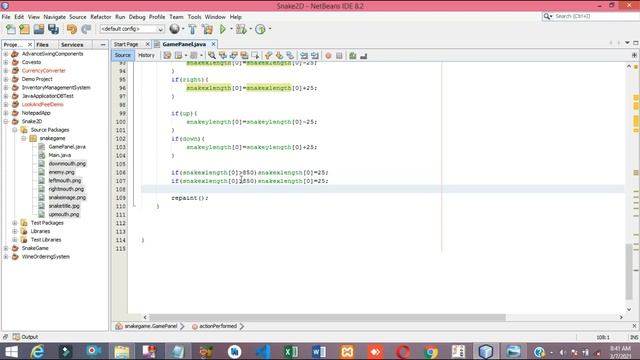Open Google Chrome from the taskbar

pyautogui.click(x=431, y=351)
